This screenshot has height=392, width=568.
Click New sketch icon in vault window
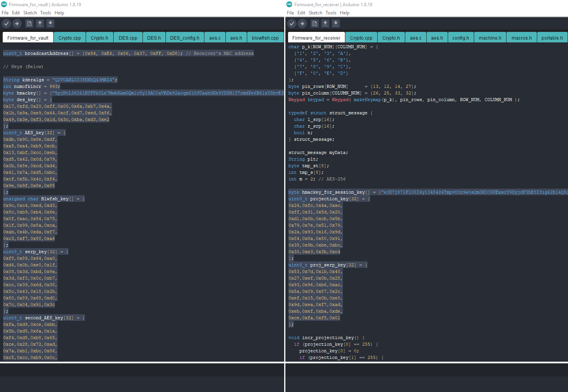coord(29,24)
